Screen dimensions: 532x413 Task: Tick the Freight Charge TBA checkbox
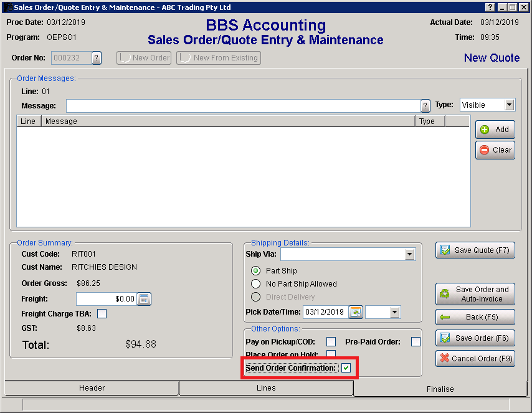click(102, 314)
